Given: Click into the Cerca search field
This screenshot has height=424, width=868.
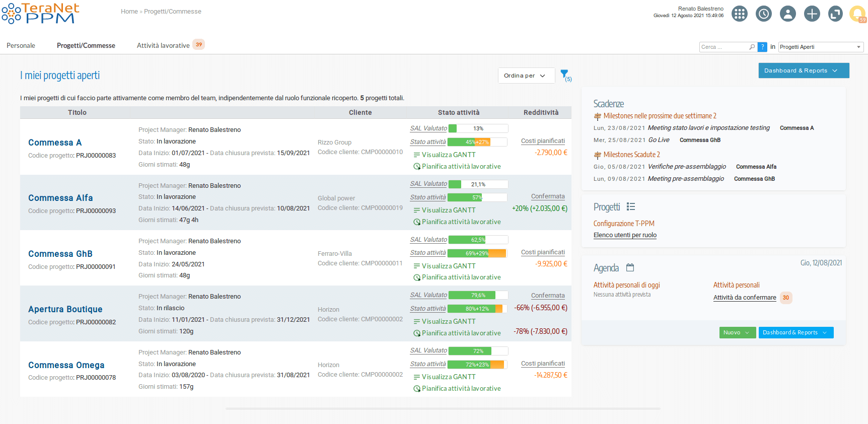Looking at the screenshot, I should pos(724,47).
